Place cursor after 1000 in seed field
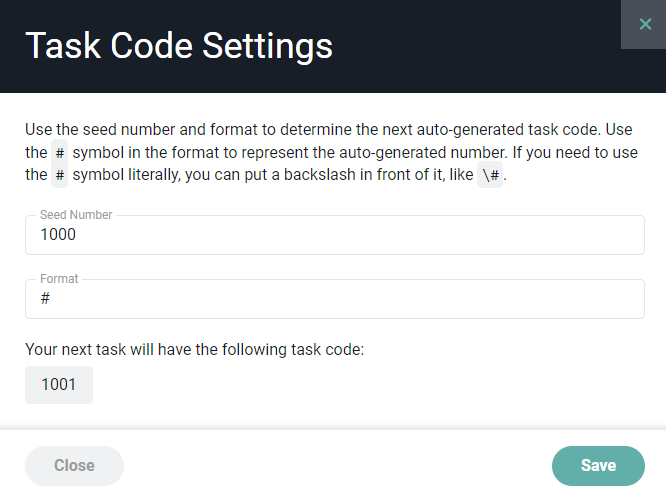 click(x=77, y=235)
